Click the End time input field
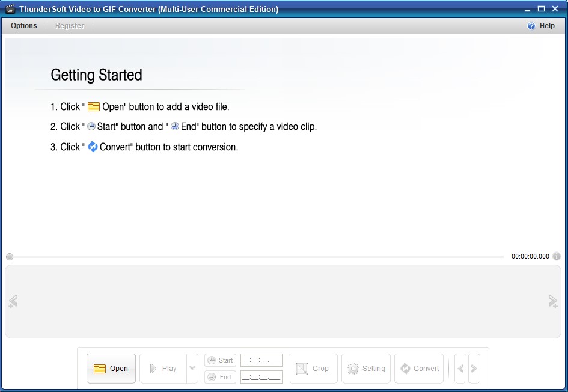Viewport: 568px width, 392px height. [261, 377]
